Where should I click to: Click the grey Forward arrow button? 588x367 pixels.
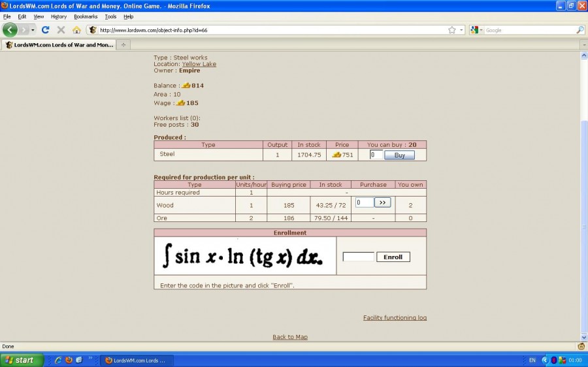pos(24,30)
